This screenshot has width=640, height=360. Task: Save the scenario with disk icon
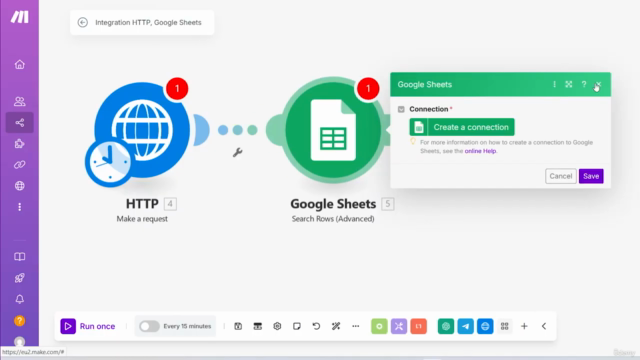tap(238, 326)
